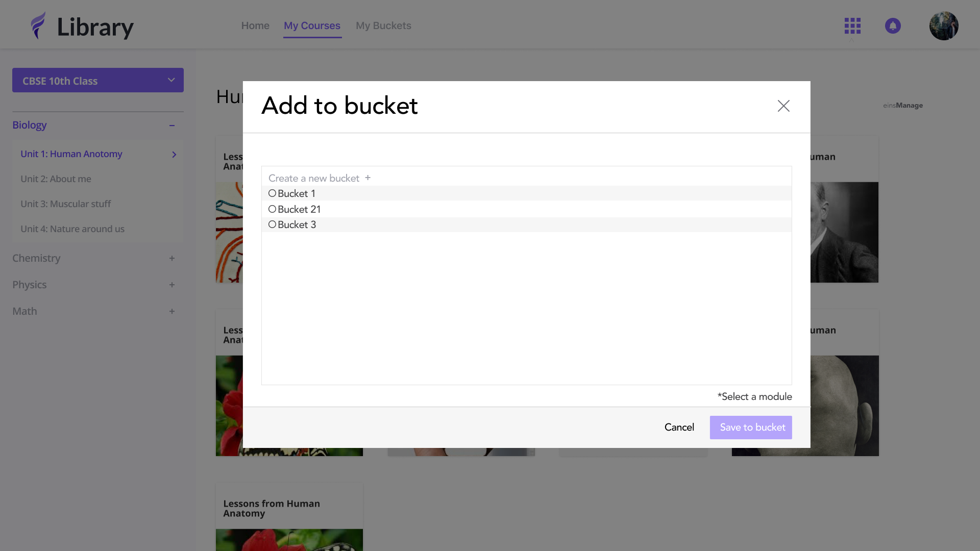Open the CBSE 10th Class dropdown
Screen dimensions: 980x551
tap(98, 81)
